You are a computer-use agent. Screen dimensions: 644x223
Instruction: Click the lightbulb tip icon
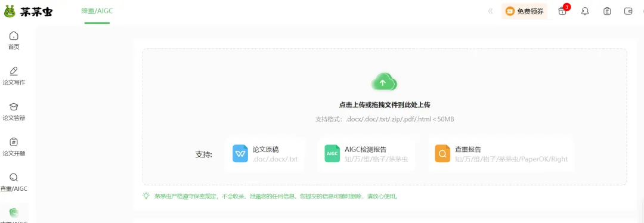pyautogui.click(x=146, y=196)
